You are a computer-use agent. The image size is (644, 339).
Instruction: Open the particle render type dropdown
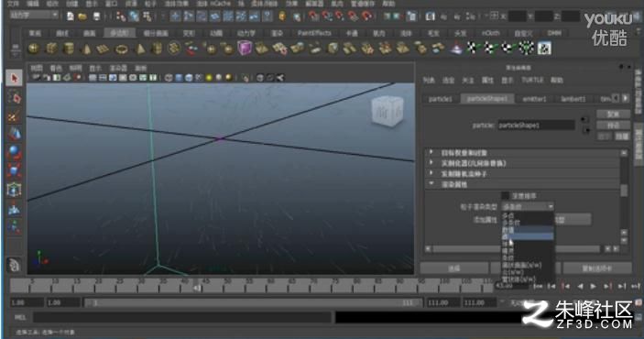[528, 206]
